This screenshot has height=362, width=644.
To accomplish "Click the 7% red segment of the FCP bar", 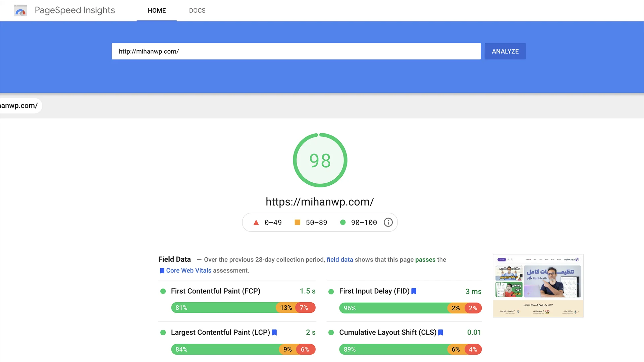I will point(305,308).
